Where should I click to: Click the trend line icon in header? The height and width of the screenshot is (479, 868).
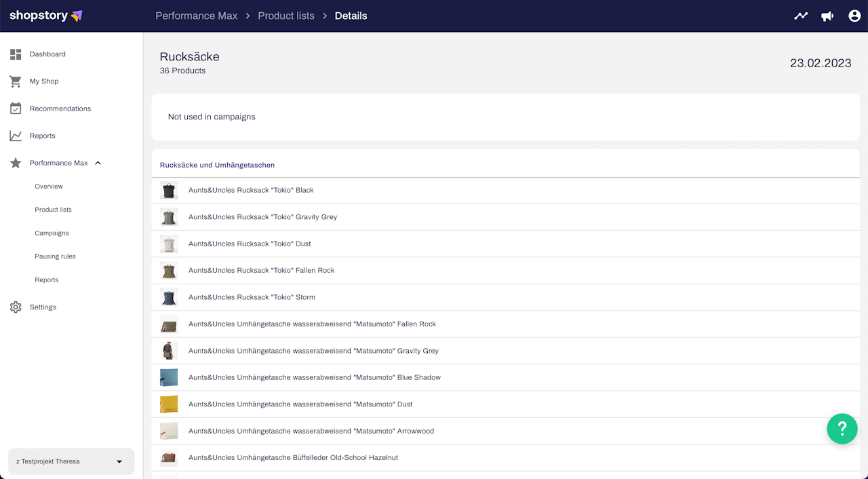click(x=801, y=16)
